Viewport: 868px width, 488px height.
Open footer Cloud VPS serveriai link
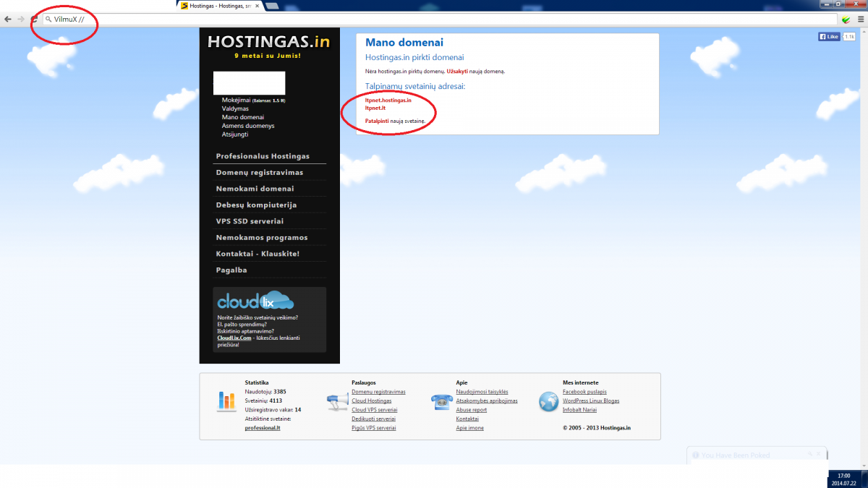375,410
